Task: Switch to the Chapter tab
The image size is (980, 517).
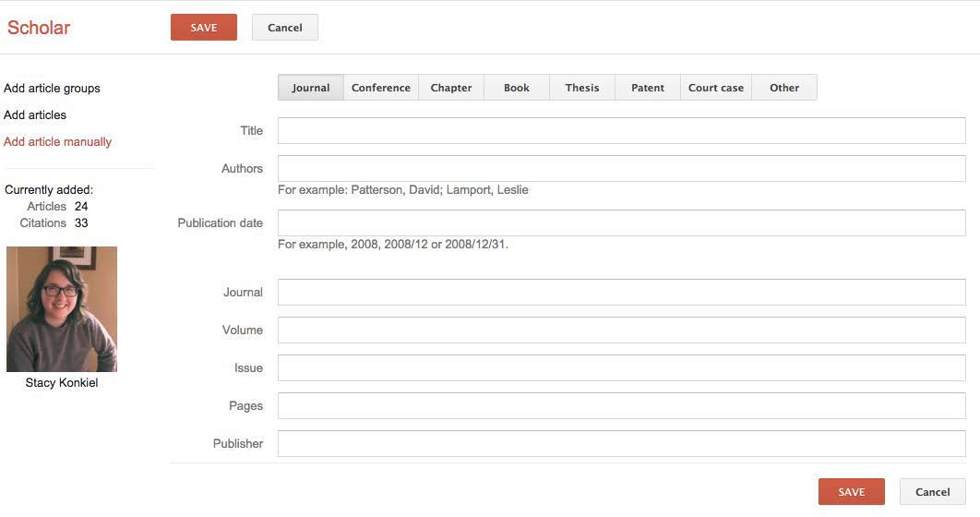Action: (x=451, y=88)
